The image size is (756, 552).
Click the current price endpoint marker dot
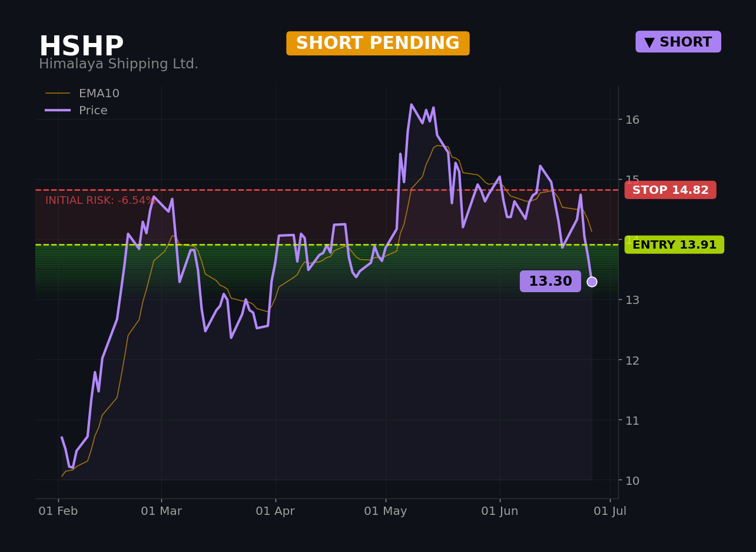[x=592, y=282]
